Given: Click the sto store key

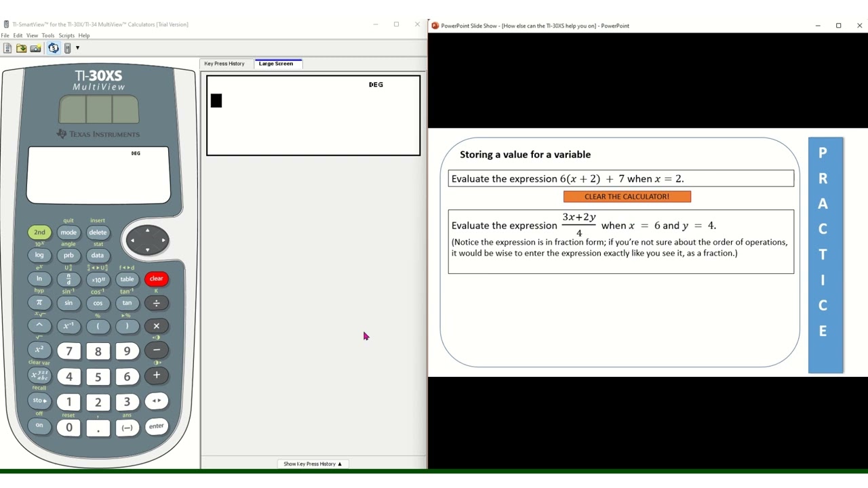Looking at the screenshot, I should 39,401.
